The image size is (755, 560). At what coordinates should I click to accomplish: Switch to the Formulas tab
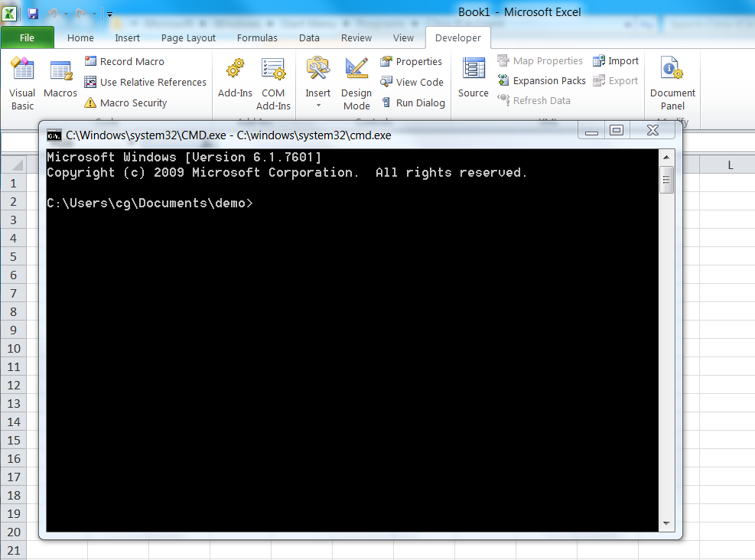[x=257, y=37]
